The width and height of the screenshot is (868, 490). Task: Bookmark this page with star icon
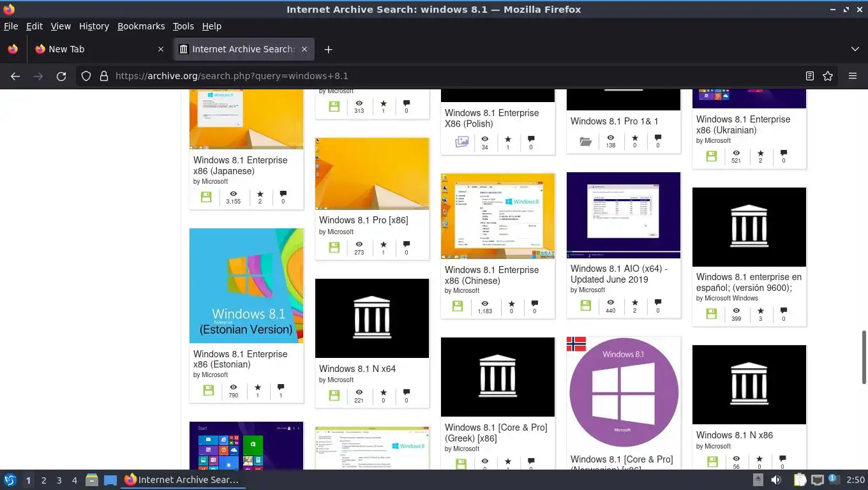click(828, 76)
